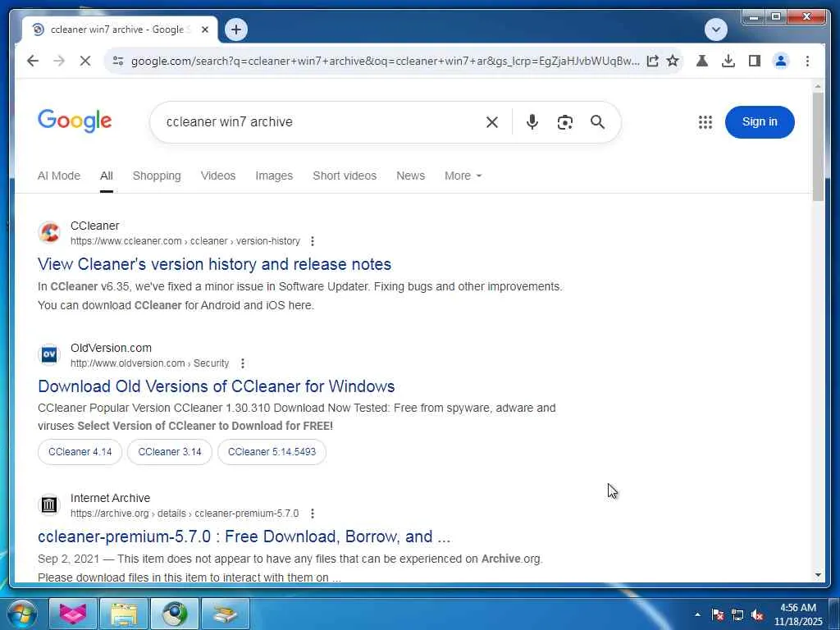This screenshot has height=630, width=840.
Task: Click scrollbar down arrow
Action: coord(818,575)
